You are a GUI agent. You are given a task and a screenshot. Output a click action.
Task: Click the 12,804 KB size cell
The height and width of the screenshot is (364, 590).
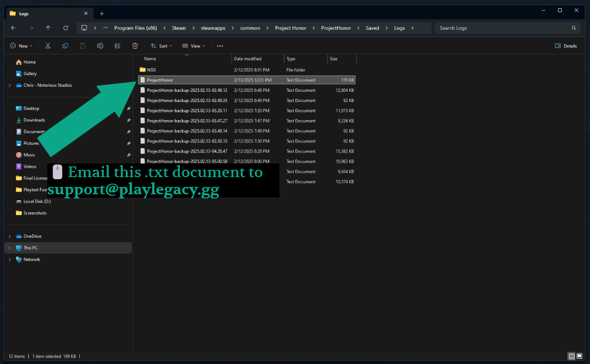(345, 90)
